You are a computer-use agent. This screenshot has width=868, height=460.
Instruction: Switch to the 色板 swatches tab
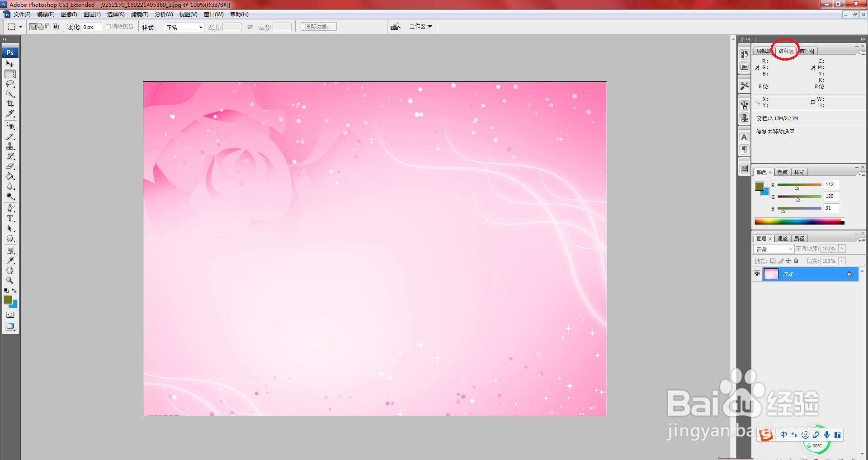pos(783,172)
